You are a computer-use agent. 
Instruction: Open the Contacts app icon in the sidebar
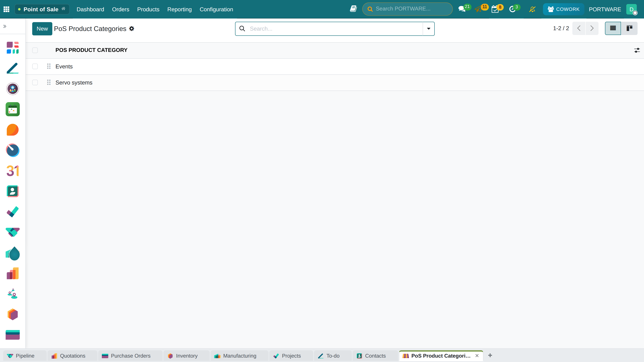(x=12, y=191)
